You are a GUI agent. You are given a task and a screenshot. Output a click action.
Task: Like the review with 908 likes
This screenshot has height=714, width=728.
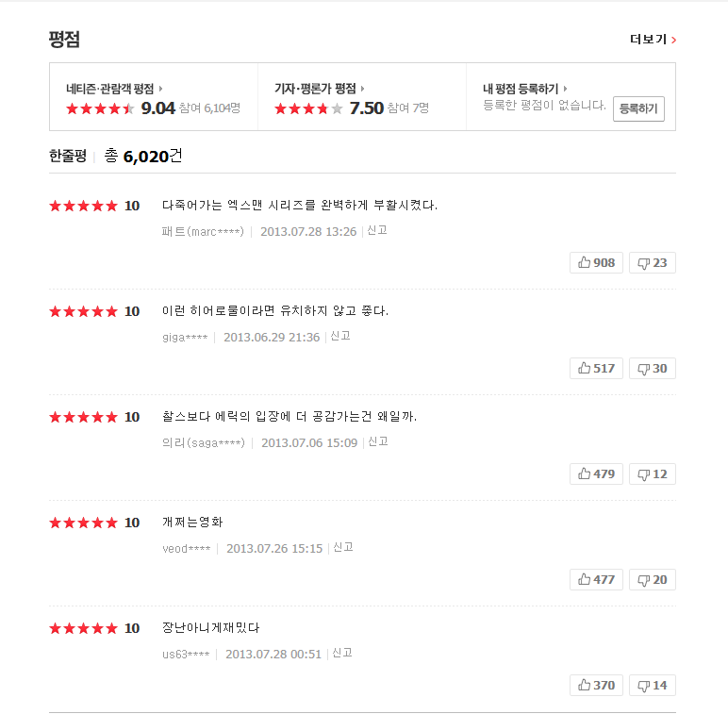coord(596,262)
